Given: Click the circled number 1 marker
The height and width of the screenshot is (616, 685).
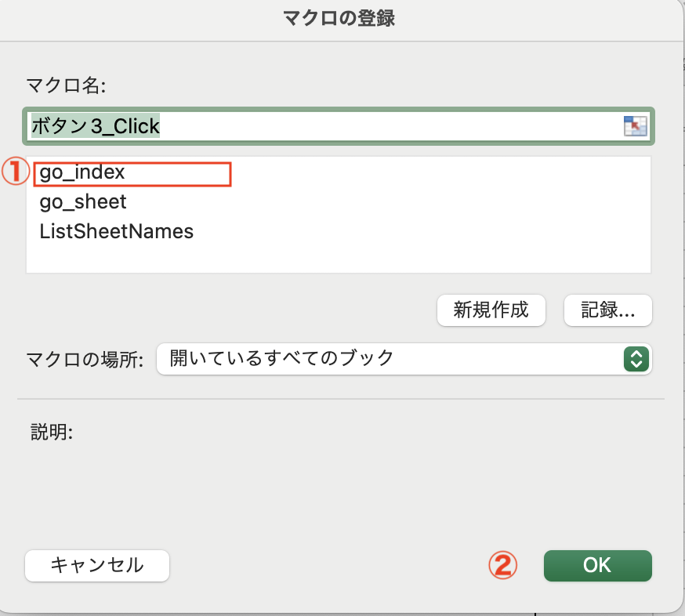Looking at the screenshot, I should click(x=16, y=172).
